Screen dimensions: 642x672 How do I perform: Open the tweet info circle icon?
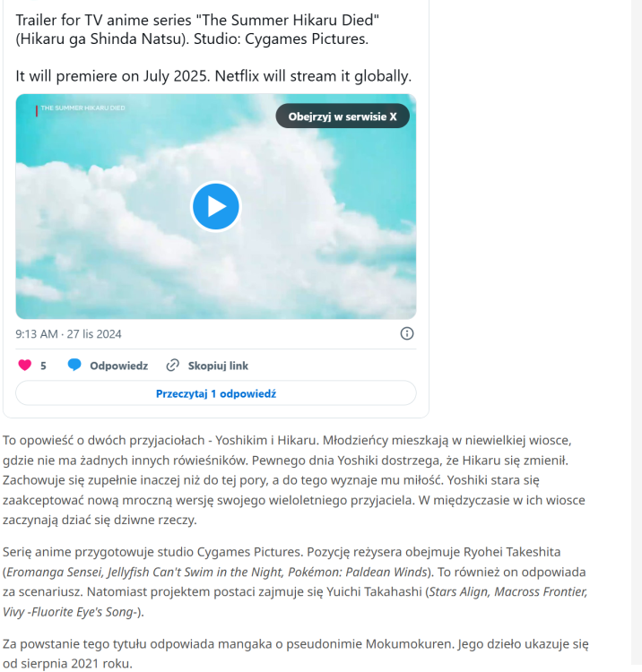pos(406,333)
